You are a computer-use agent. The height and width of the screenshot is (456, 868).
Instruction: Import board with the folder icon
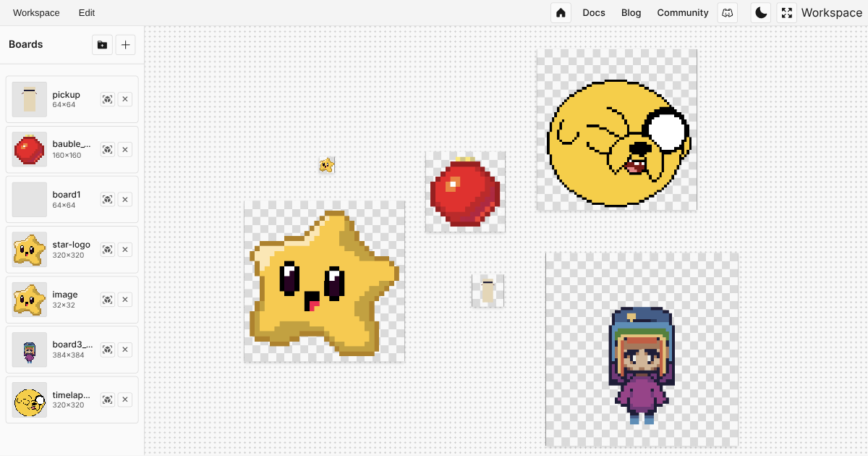tap(102, 45)
